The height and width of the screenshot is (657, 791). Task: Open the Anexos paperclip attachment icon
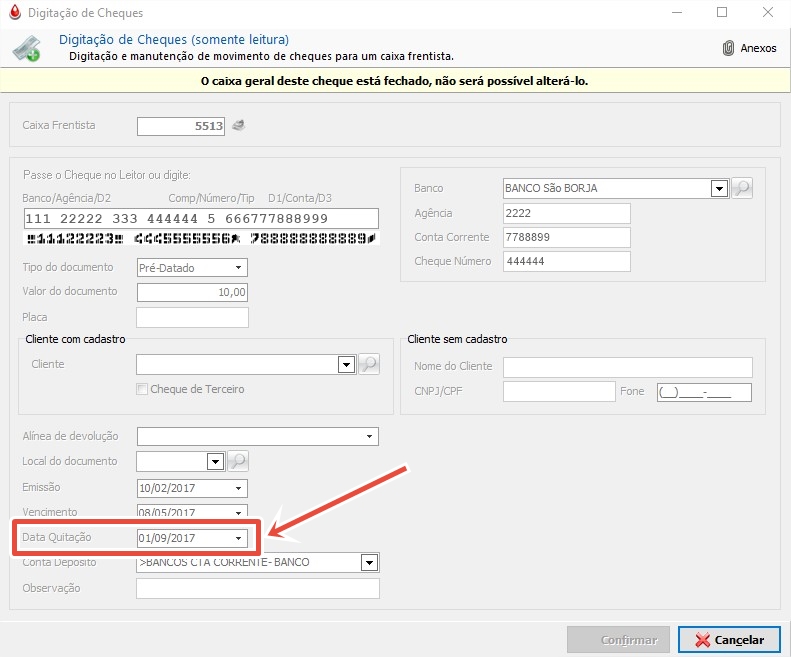728,48
